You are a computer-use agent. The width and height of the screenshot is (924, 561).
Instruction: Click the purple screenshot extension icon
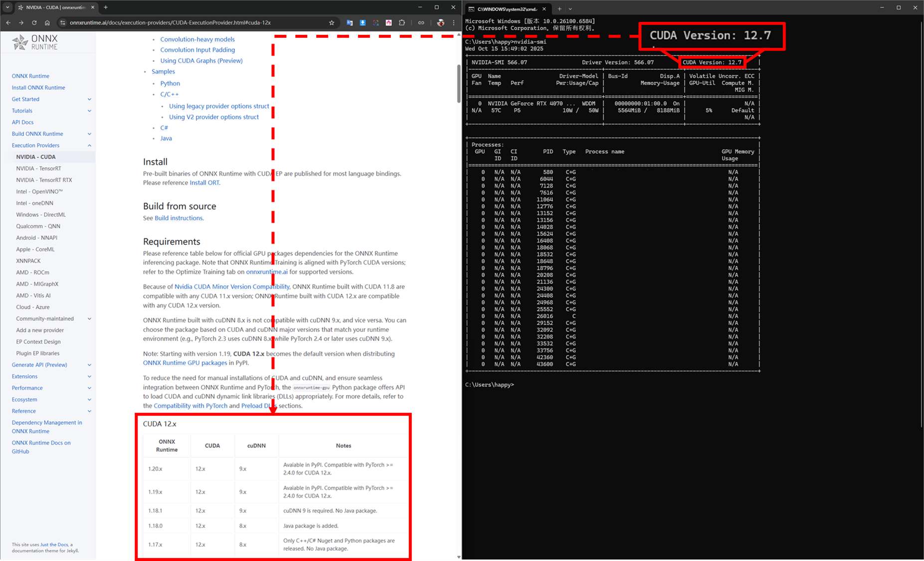click(x=375, y=22)
